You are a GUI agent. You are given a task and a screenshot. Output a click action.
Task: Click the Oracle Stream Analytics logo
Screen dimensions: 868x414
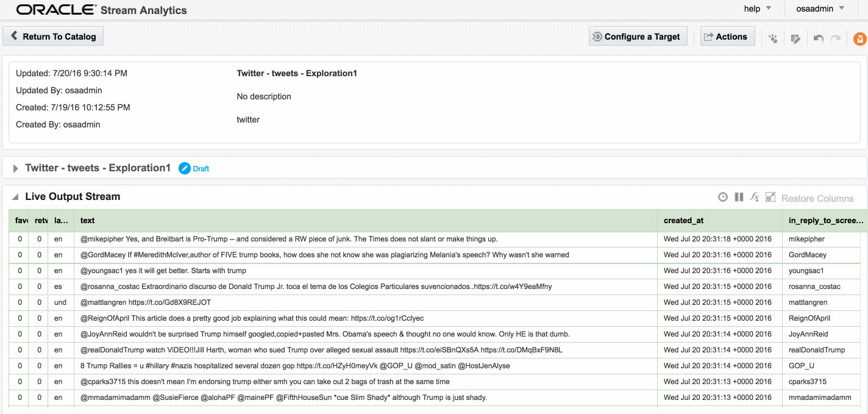point(102,10)
